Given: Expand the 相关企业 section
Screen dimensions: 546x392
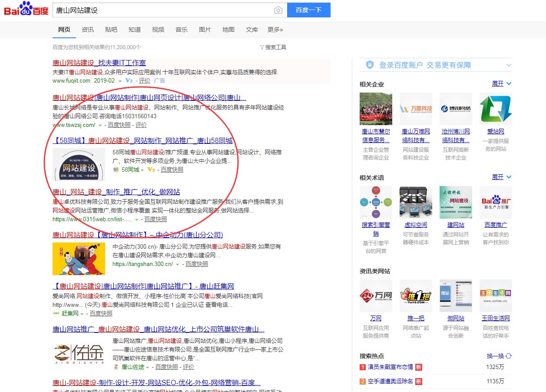Looking at the screenshot, I should point(501,83).
